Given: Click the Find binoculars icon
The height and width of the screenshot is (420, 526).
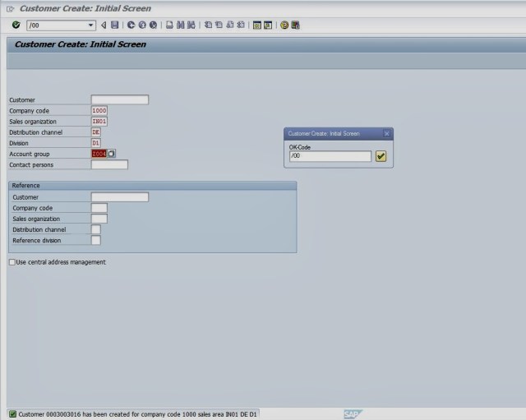Looking at the screenshot, I should tap(181, 25).
